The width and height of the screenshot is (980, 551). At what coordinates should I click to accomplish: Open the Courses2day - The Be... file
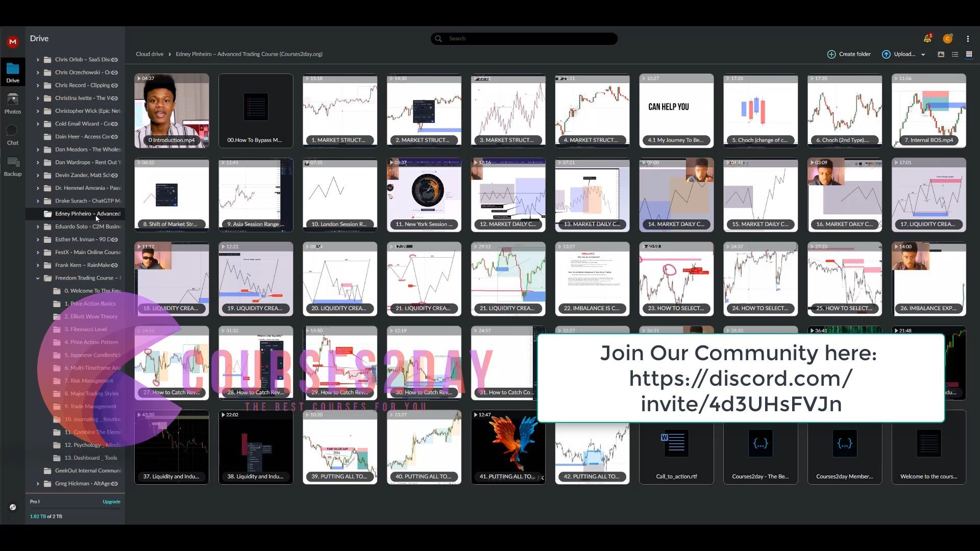[761, 447]
